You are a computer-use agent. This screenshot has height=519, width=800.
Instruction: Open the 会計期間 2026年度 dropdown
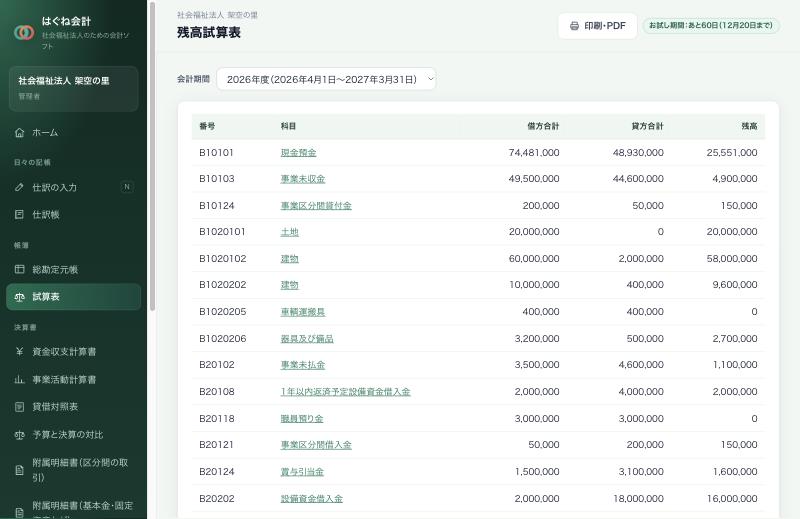point(327,79)
